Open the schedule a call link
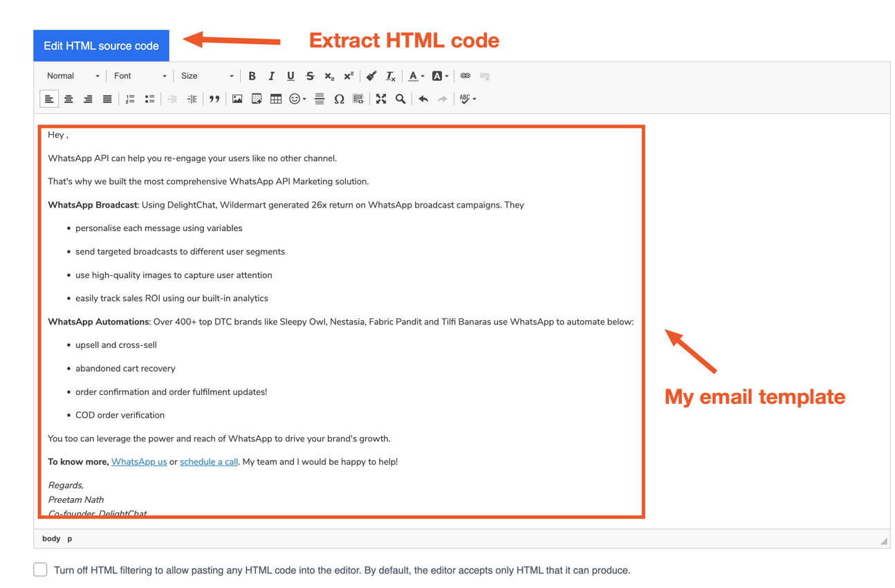This screenshot has width=895, height=588. pyautogui.click(x=209, y=461)
